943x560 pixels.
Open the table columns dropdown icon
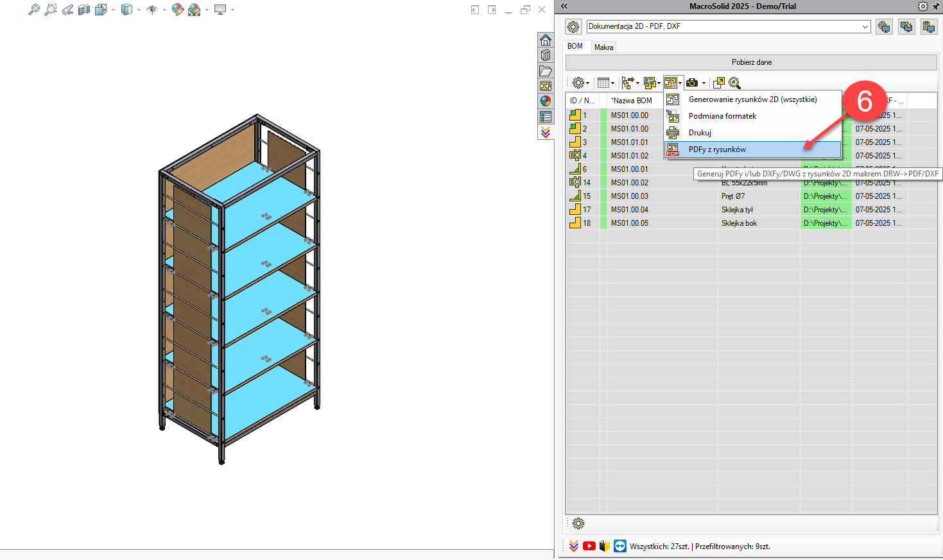pyautogui.click(x=605, y=83)
